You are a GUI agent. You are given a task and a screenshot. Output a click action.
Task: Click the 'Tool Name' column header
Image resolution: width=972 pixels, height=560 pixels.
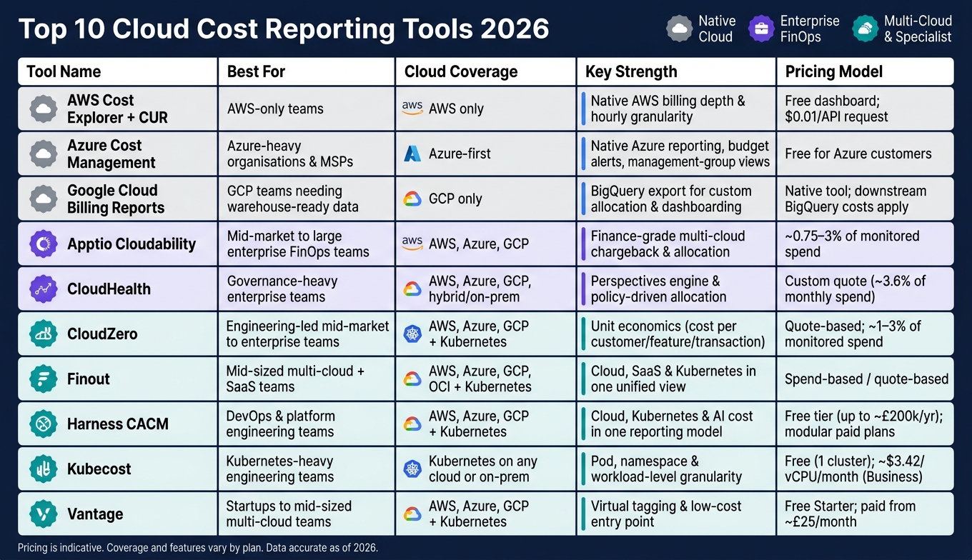point(117,71)
